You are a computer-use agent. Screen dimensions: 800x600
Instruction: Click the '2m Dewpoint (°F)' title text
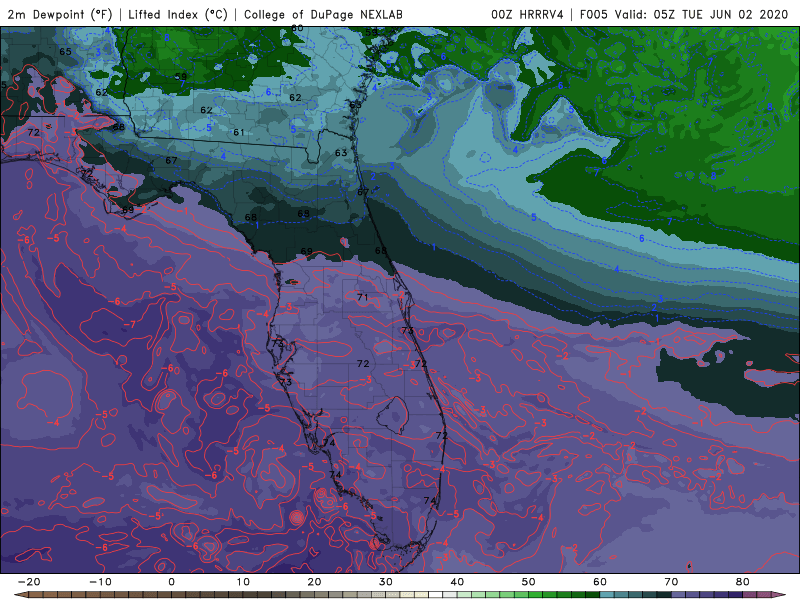(60, 14)
